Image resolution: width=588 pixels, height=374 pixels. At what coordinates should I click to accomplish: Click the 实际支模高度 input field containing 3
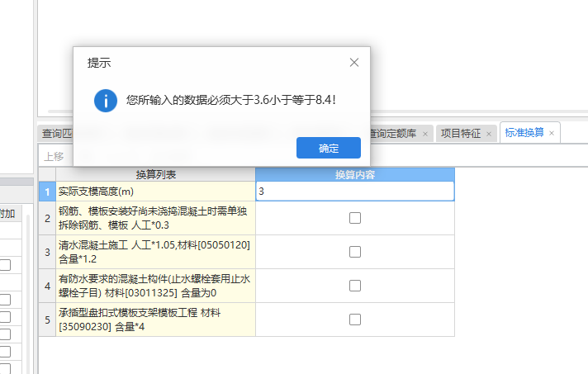click(x=355, y=191)
